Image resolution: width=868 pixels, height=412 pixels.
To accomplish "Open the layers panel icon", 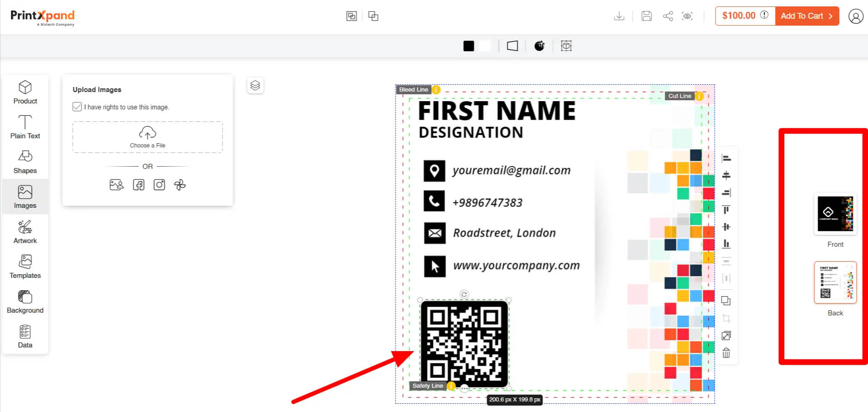I will click(255, 86).
